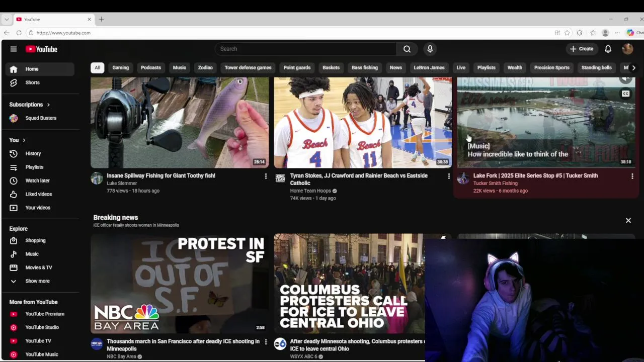Open browser settings ellipsis menu
Screen dimensions: 644x362
(617, 33)
